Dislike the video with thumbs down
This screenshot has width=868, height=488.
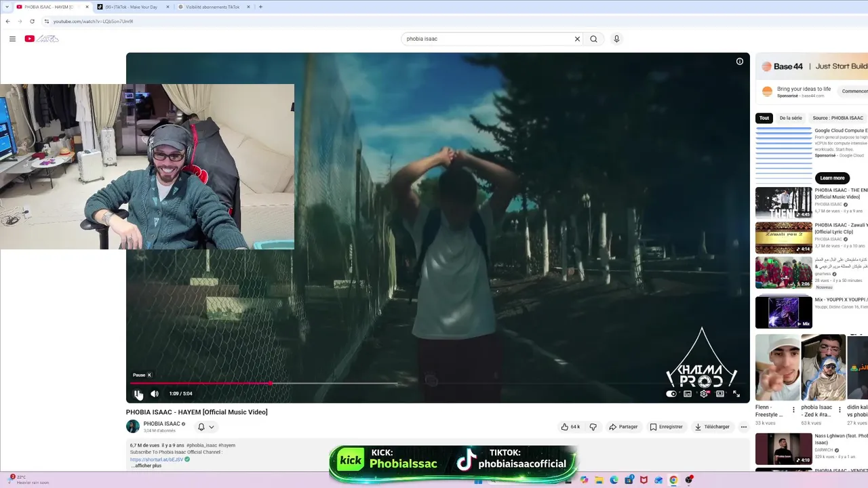click(593, 427)
